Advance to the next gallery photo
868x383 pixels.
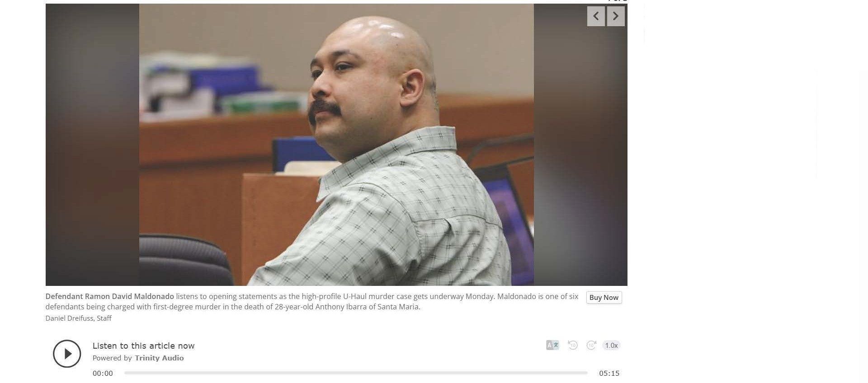coord(616,16)
